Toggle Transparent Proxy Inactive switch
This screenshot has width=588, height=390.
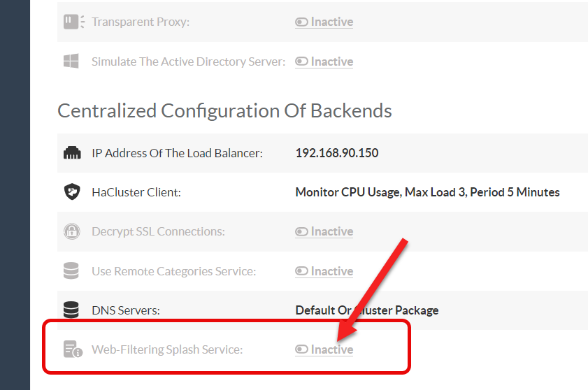324,22
